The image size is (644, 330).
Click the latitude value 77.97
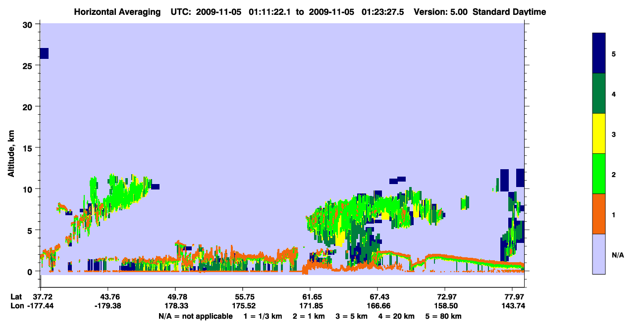click(514, 297)
